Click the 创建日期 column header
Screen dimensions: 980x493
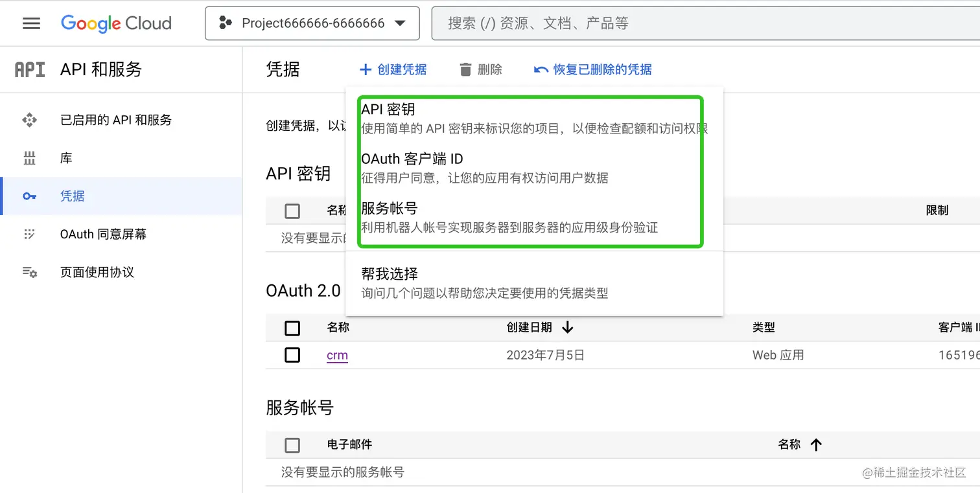[x=529, y=328]
